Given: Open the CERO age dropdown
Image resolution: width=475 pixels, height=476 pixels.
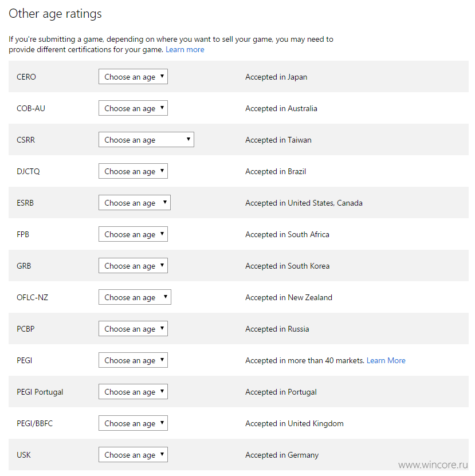Looking at the screenshot, I should pyautogui.click(x=133, y=77).
